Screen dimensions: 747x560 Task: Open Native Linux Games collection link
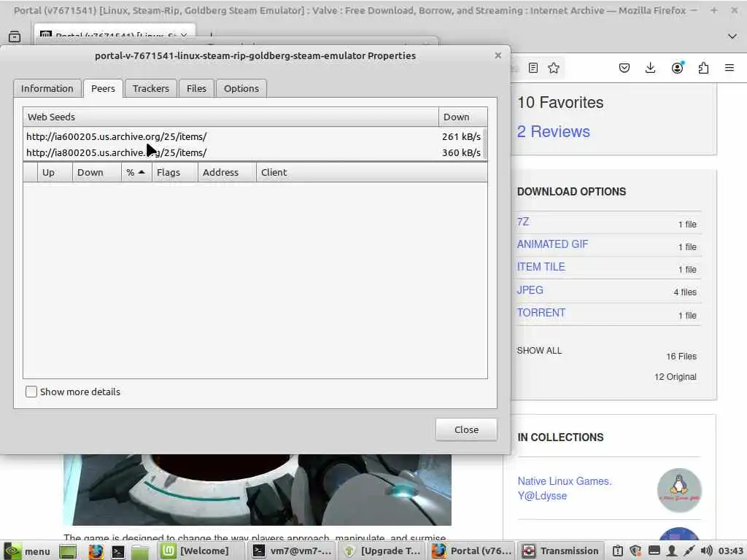click(565, 488)
